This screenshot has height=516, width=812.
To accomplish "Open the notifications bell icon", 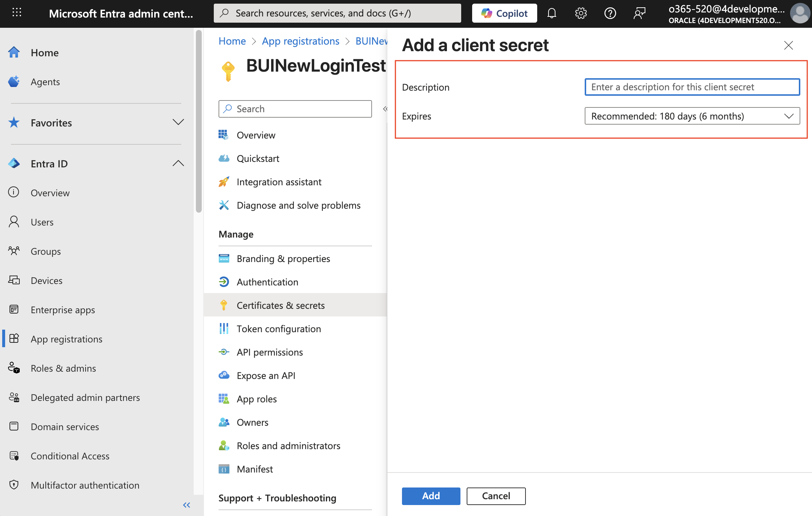I will point(551,14).
